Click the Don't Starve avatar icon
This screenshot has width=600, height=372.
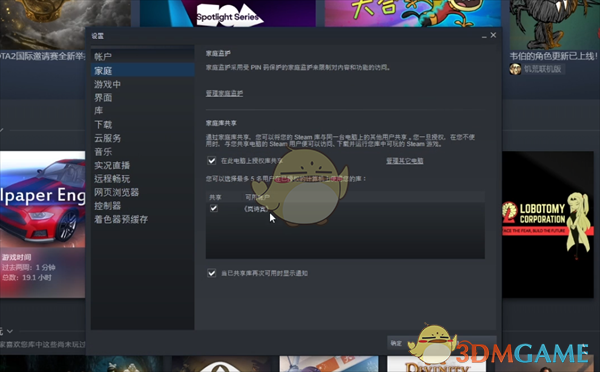point(515,69)
